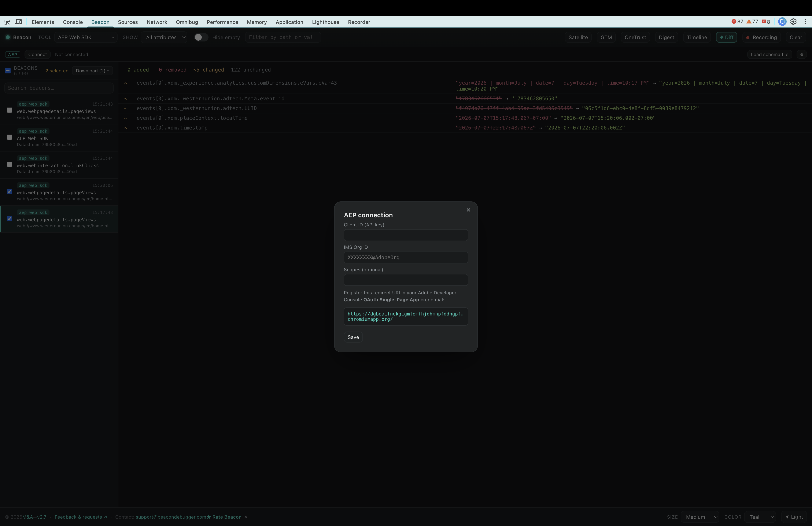Click the Save button in AEP connection

click(x=353, y=337)
